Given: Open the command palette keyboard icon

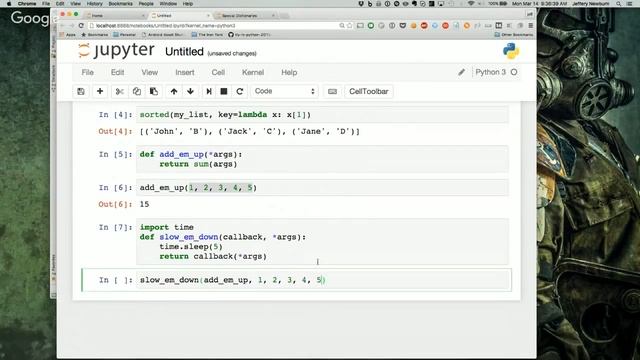Looking at the screenshot, I should point(333,91).
